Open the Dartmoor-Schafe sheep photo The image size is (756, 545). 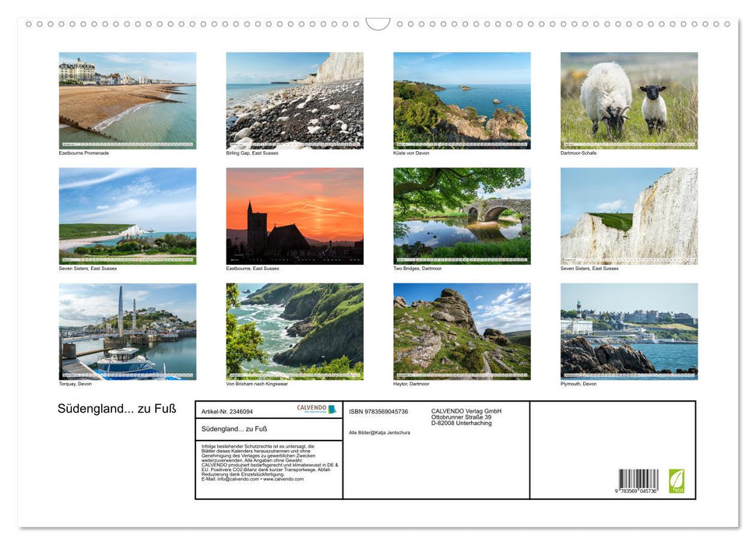coord(629,100)
